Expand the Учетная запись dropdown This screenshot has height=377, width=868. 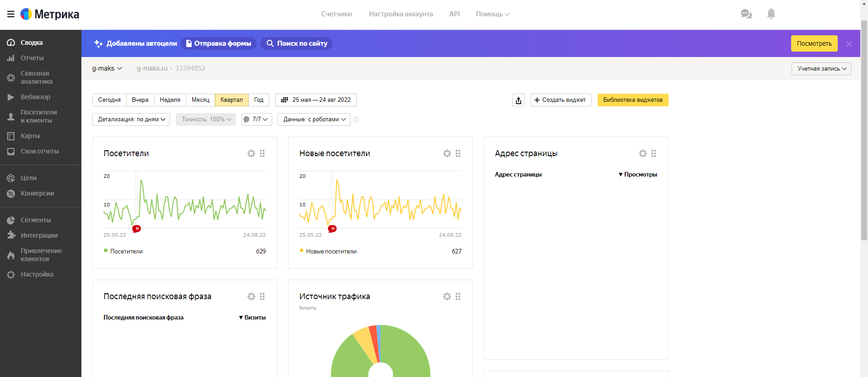point(821,69)
